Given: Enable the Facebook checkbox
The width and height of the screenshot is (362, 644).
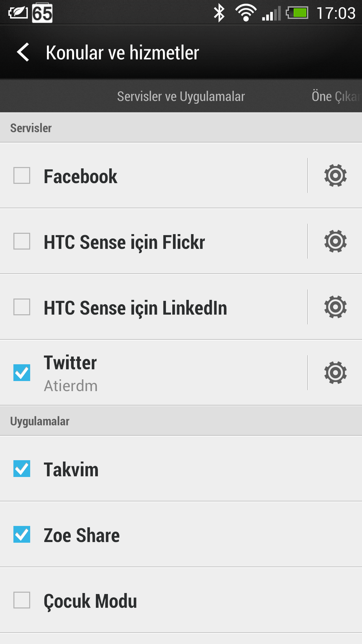Looking at the screenshot, I should tap(22, 175).
